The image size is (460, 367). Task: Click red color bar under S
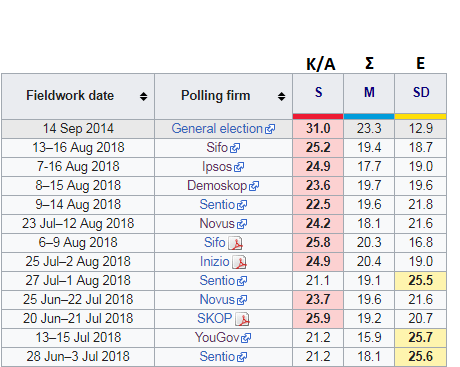[x=318, y=116]
